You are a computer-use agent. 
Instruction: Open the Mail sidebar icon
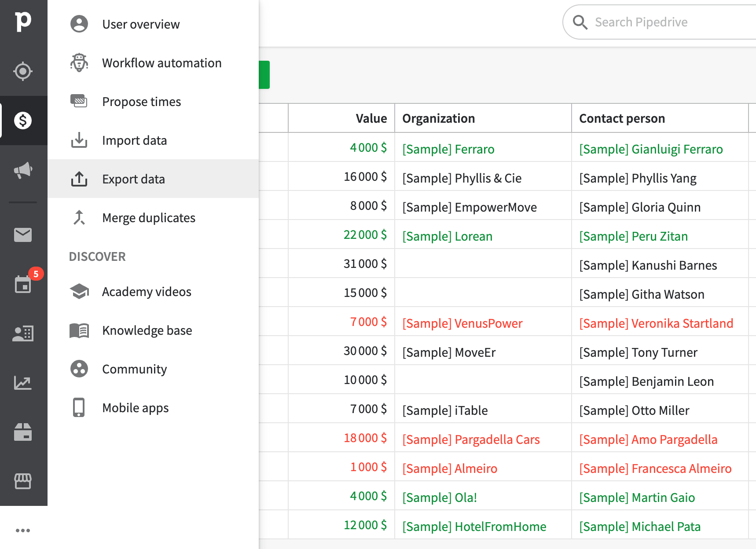[x=22, y=234]
